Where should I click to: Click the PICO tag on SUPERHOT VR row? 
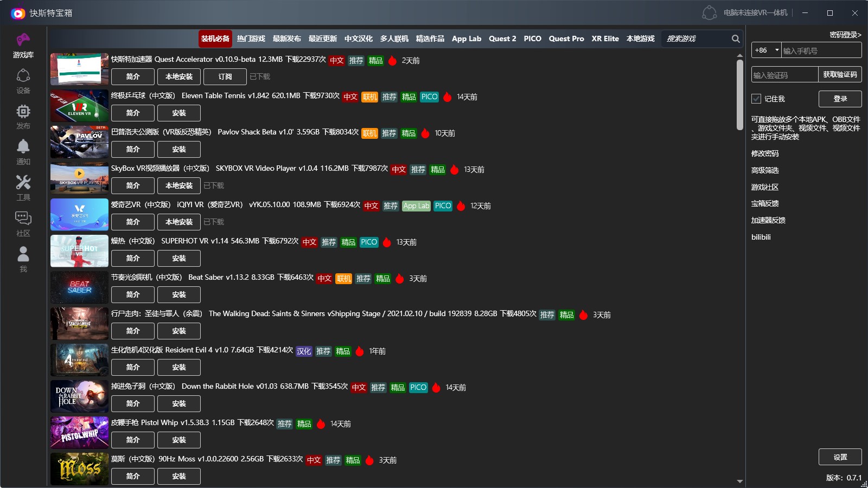point(369,242)
